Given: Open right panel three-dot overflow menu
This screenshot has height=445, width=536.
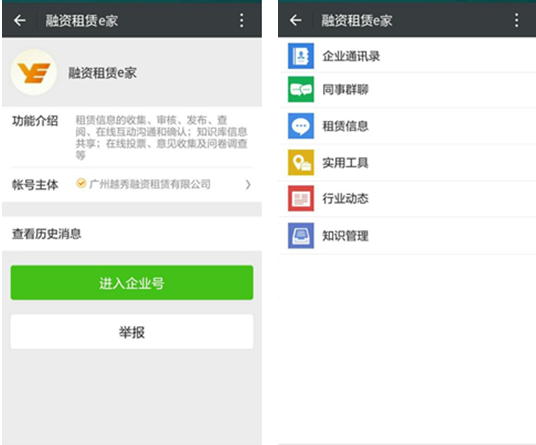Looking at the screenshot, I should click(x=517, y=21).
